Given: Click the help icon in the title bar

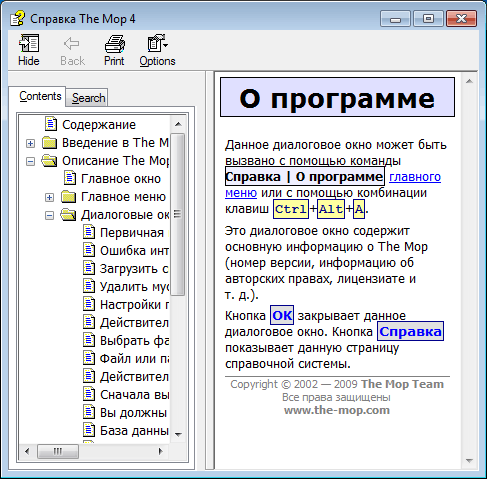Looking at the screenshot, I should (x=17, y=19).
